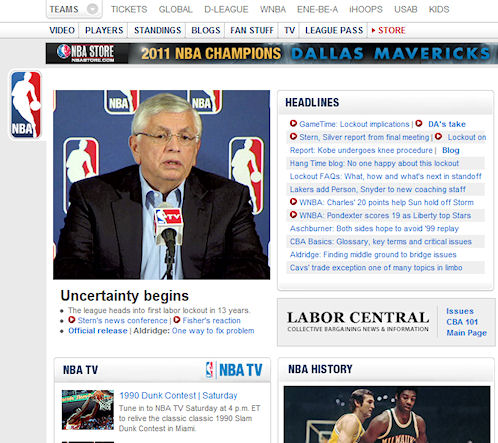The image size is (498, 443).
Task: Play the Stern's news conference video icon
Action: 72,320
